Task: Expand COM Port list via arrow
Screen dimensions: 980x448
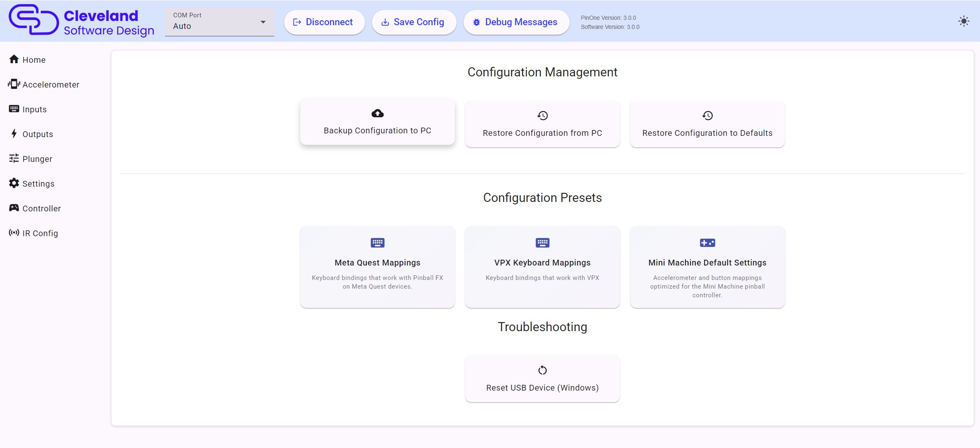Action: click(x=263, y=22)
